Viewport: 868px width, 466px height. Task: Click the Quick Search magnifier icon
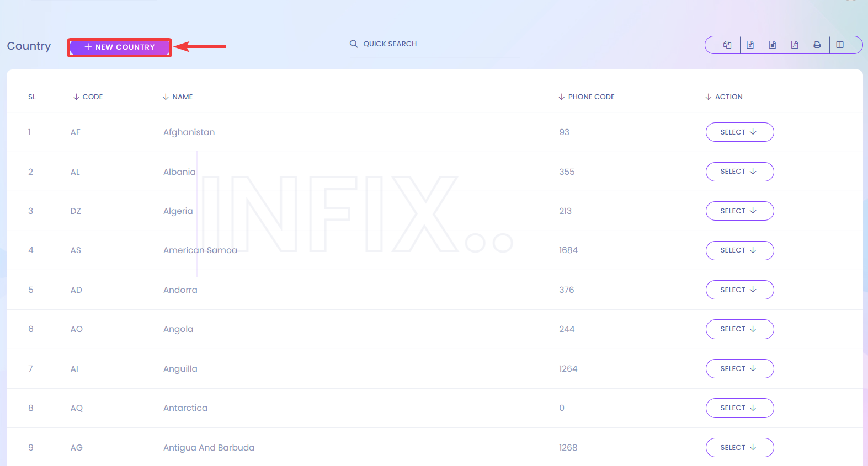[354, 44]
